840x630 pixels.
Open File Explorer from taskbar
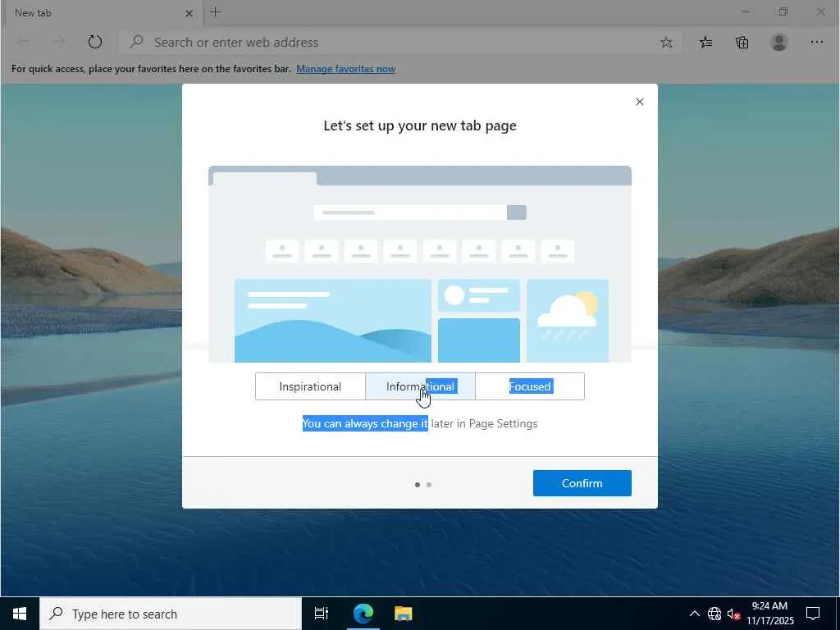click(404, 614)
